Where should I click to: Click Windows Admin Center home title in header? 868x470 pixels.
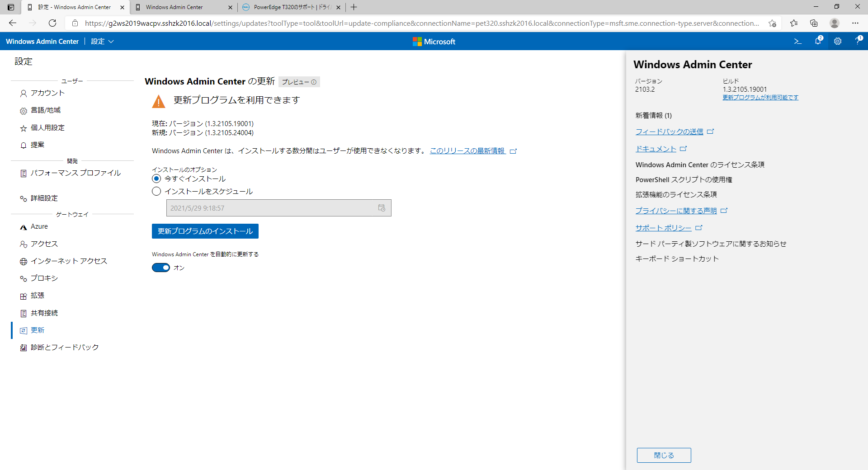(42, 41)
